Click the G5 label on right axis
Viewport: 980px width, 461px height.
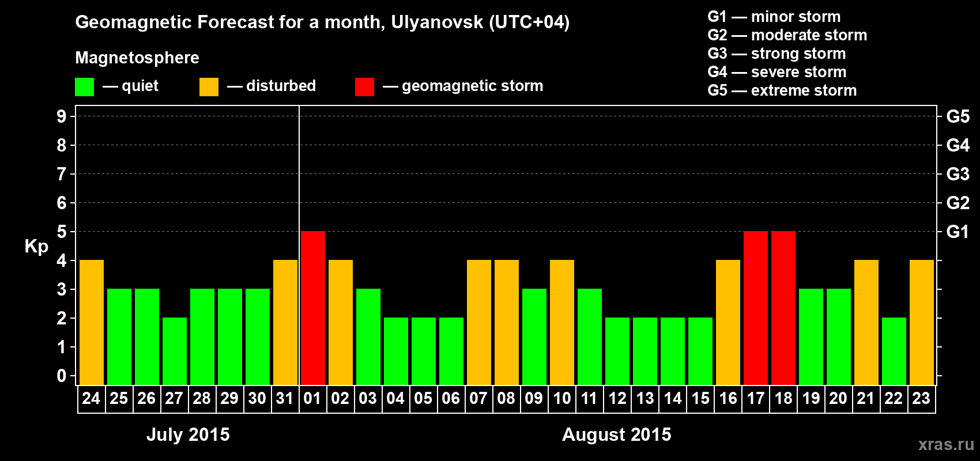[x=958, y=116]
